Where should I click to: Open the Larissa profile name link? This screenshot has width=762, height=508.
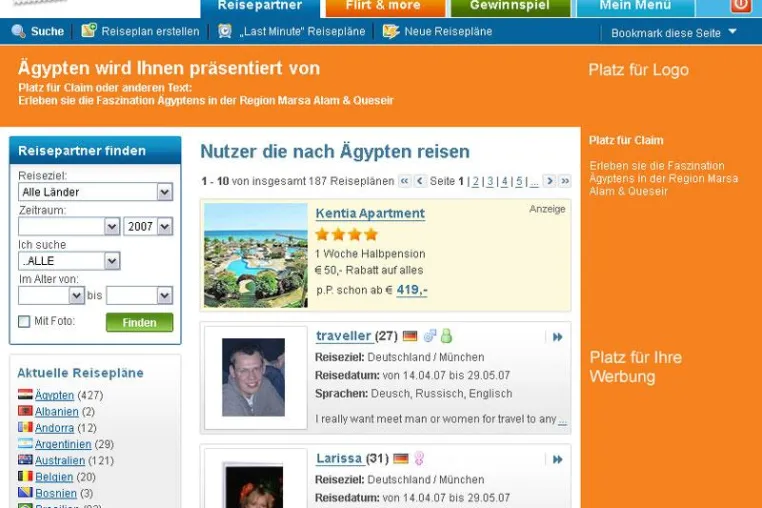click(339, 458)
